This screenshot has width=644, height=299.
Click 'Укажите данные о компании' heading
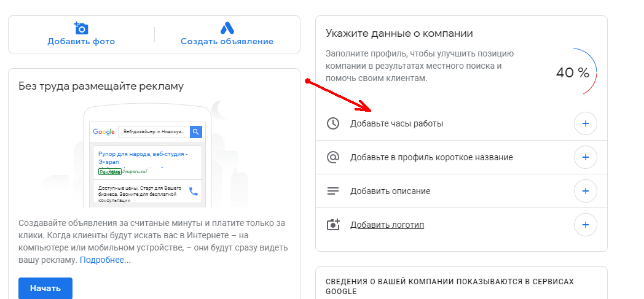(399, 34)
